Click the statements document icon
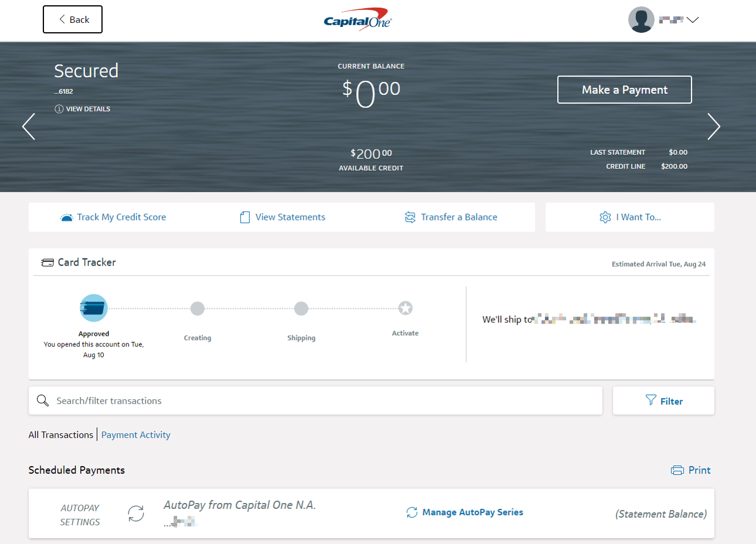756x544 pixels. coord(245,217)
